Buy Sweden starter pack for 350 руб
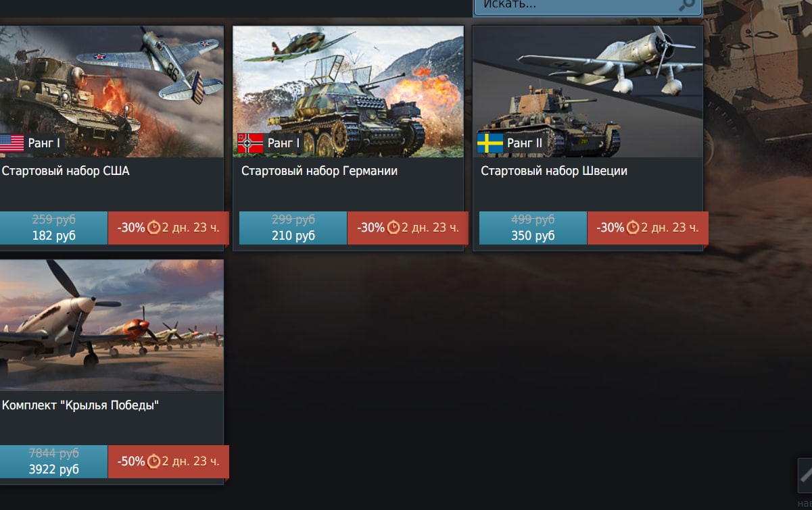812x510 pixels. pos(533,228)
